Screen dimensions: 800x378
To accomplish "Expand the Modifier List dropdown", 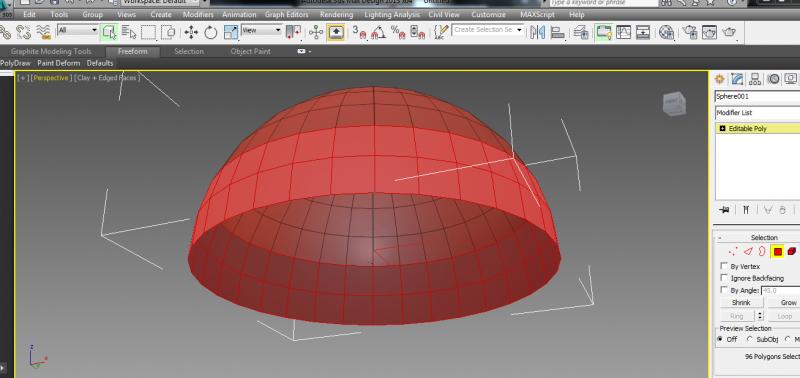I will 757,112.
